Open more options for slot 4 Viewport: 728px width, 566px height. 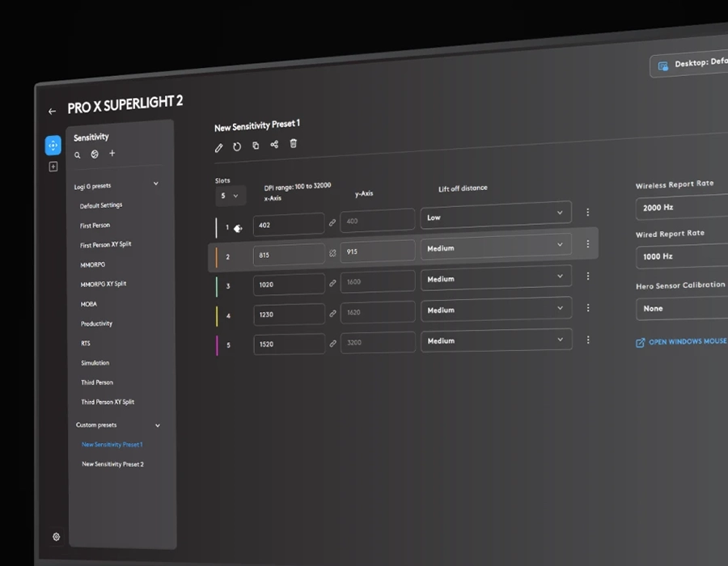pos(588,307)
